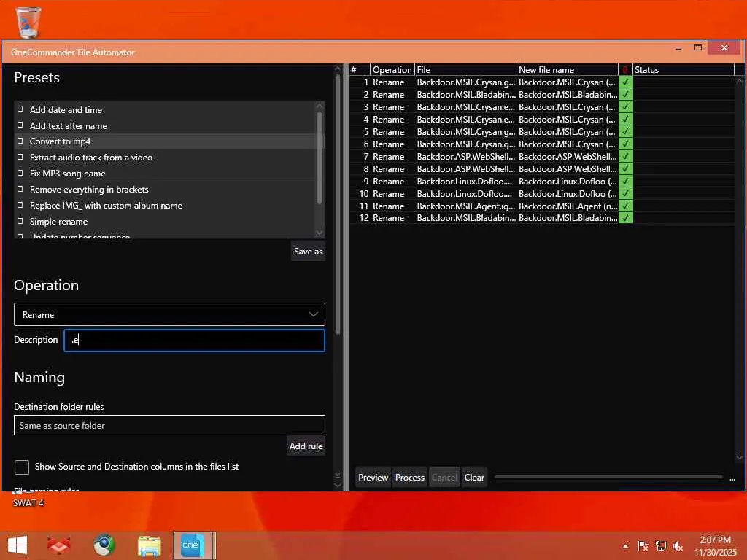
Task: Click the green checkmark in row 7
Action: click(625, 156)
